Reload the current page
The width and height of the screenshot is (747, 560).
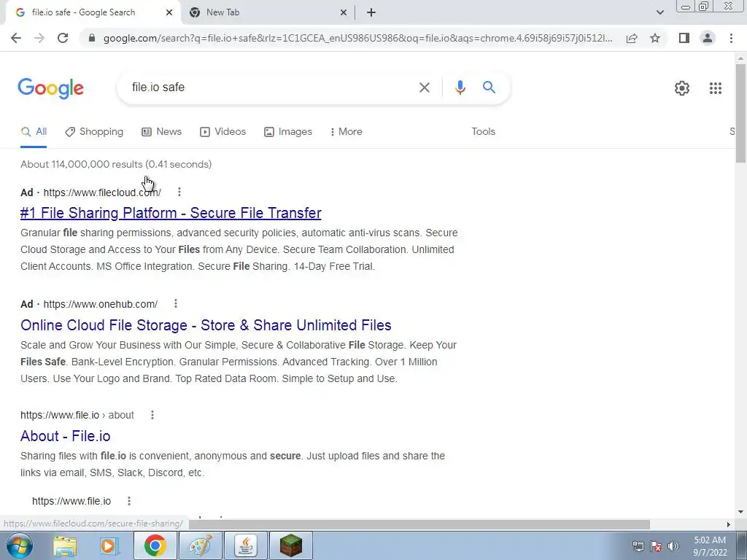coord(63,38)
